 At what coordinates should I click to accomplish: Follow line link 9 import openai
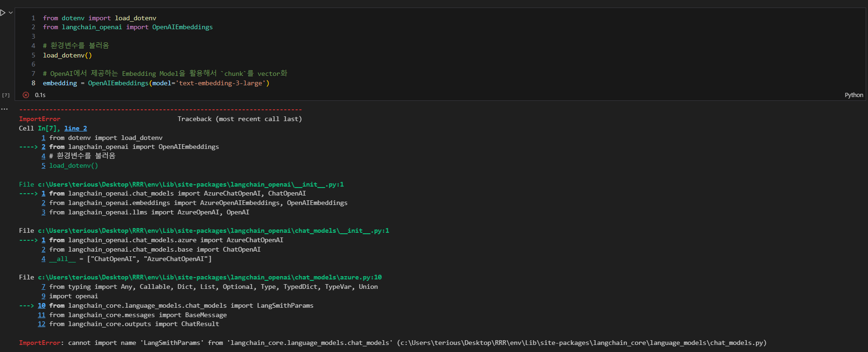click(x=43, y=296)
